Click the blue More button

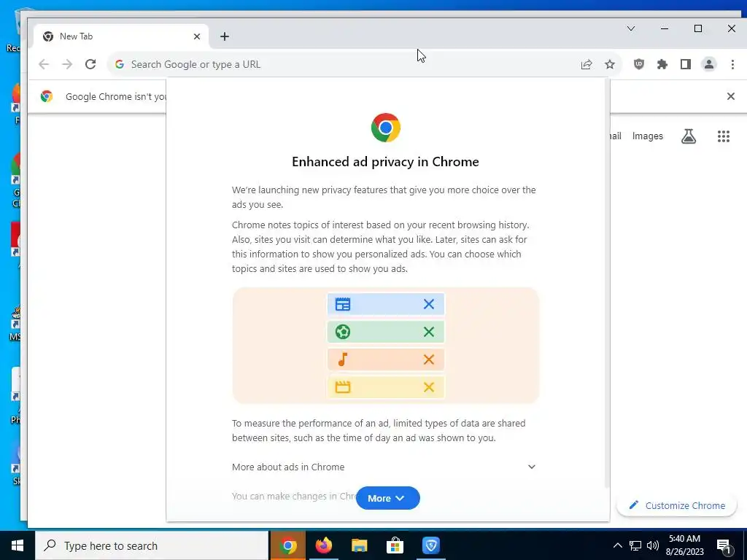(388, 498)
